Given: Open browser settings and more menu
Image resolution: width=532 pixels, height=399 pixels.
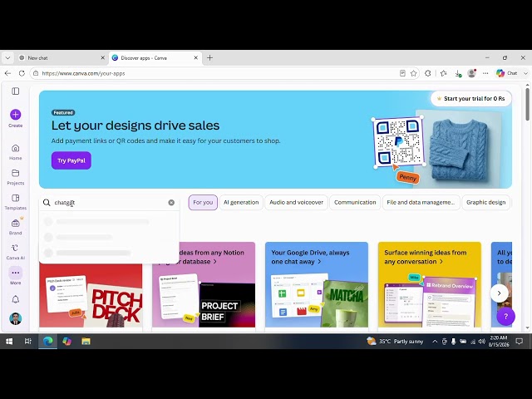Looking at the screenshot, I should tap(485, 73).
